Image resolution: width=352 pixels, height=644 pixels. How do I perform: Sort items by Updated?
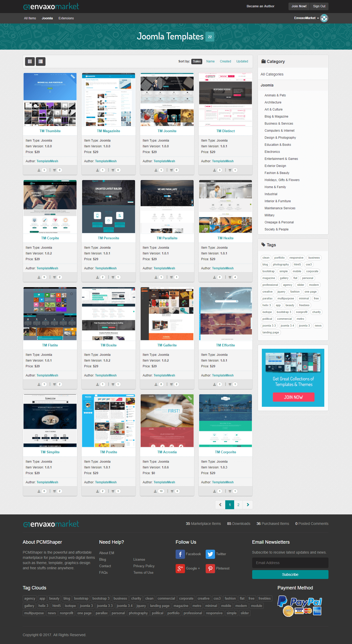(242, 61)
